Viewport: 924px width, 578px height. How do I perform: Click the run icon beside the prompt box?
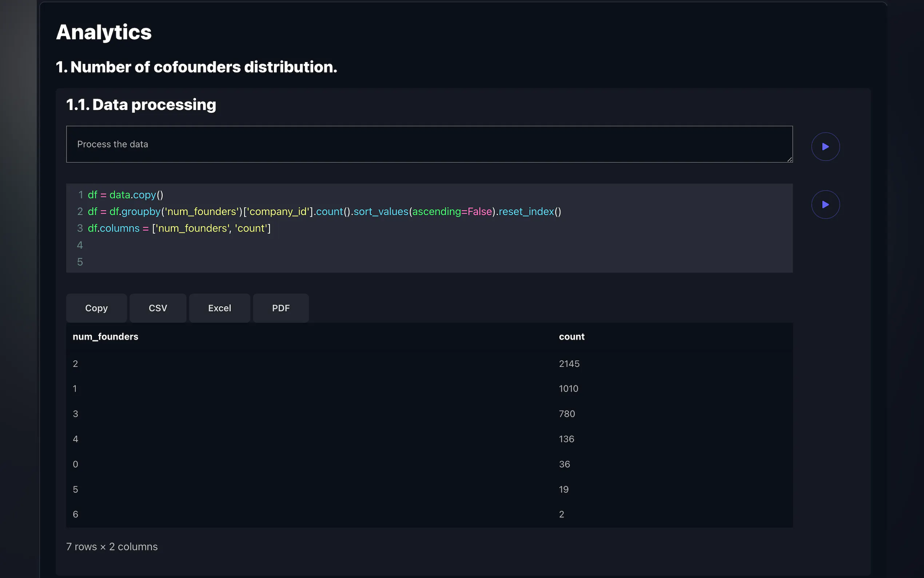[825, 146]
